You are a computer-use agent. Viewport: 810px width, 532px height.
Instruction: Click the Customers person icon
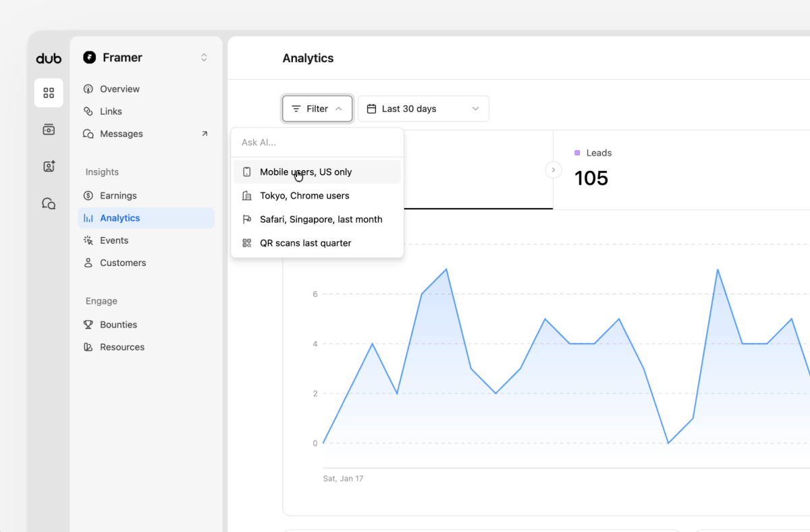(x=88, y=263)
